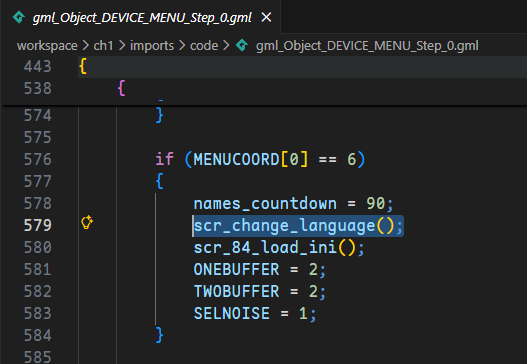
Task: Open the ch1 breadcrumb segment
Action: pyautogui.click(x=104, y=46)
